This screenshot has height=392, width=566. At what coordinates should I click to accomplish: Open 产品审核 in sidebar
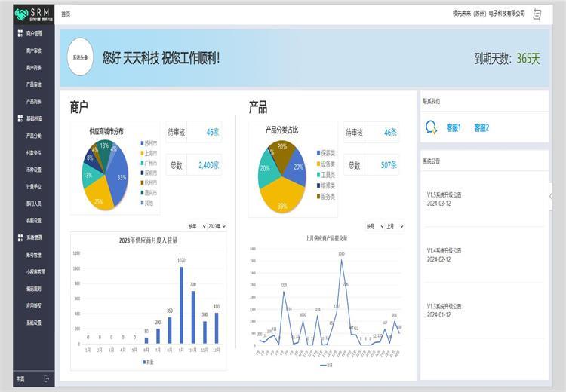33,84
